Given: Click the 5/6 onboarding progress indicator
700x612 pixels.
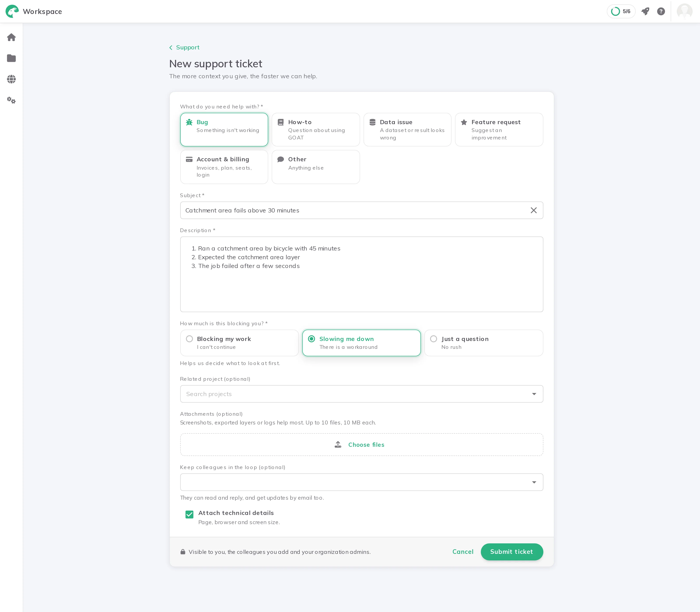Looking at the screenshot, I should [621, 11].
